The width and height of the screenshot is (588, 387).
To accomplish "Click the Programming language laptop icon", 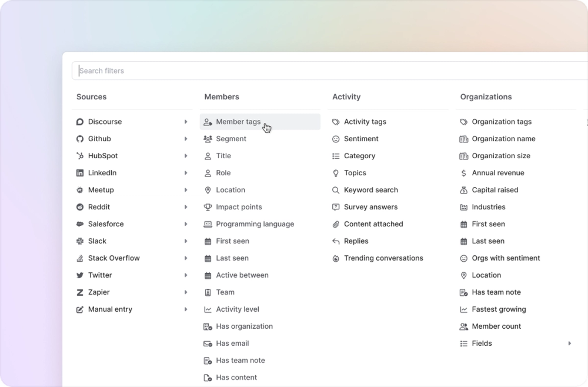I will [208, 224].
